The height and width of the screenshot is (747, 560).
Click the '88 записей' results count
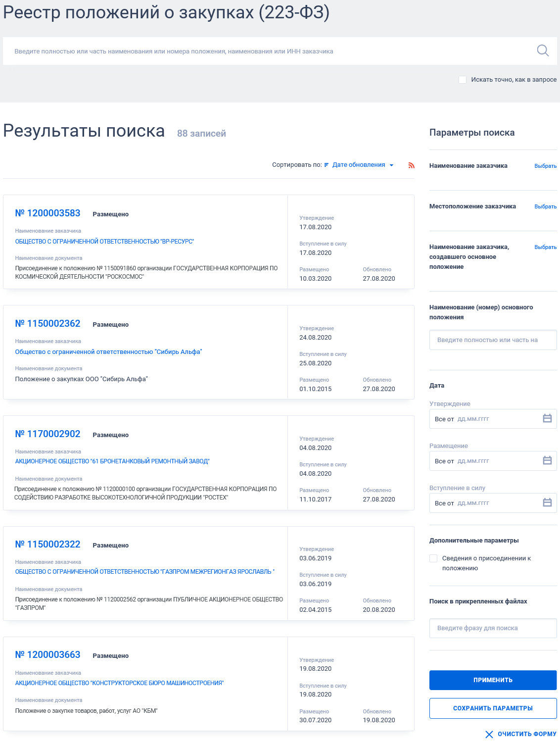(x=201, y=134)
